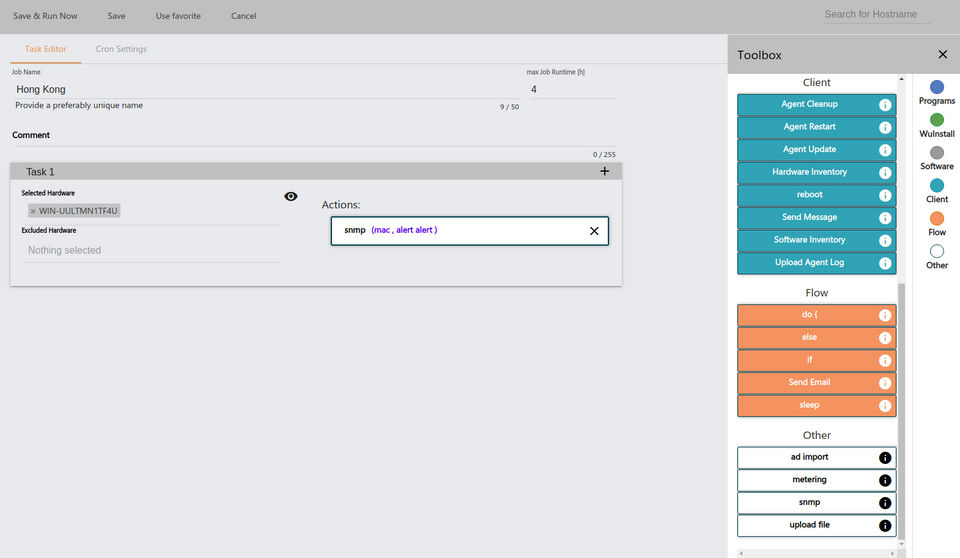Viewport: 960px width, 558px height.
Task: Open info for metering
Action: point(885,480)
